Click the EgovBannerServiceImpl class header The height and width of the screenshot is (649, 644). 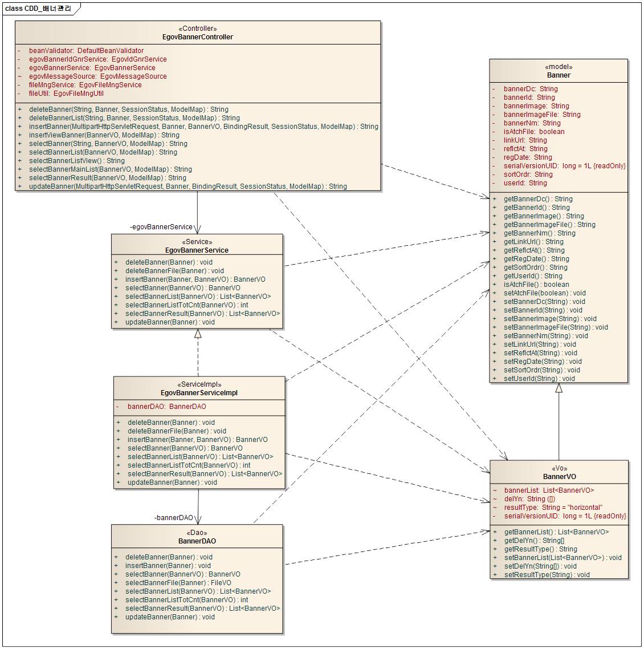(x=199, y=393)
